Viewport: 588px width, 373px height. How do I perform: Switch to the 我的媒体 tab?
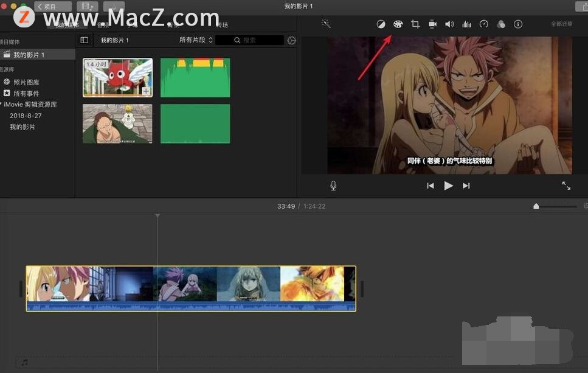(67, 25)
